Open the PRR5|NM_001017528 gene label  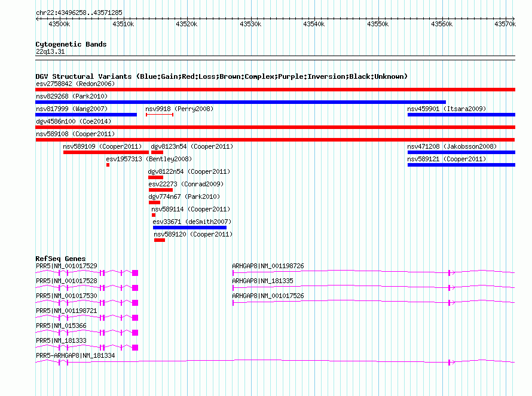coord(66,281)
